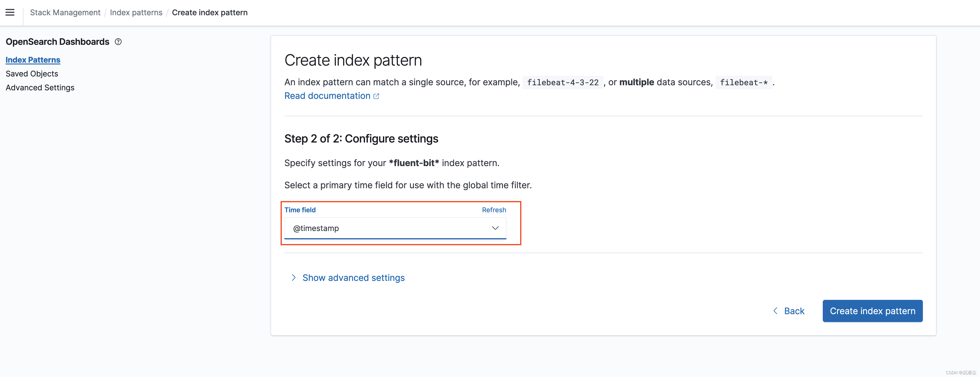Open Index patterns from the breadcrumb
The image size is (980, 377).
136,12
